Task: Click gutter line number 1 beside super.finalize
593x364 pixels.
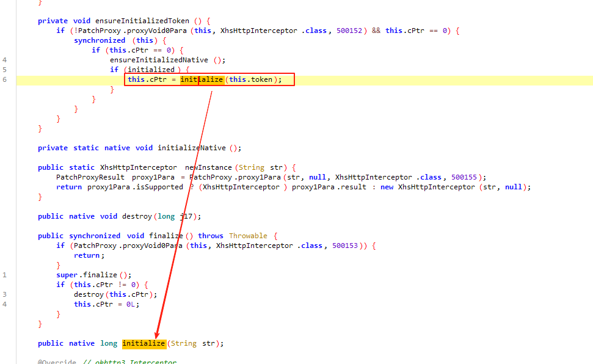Action: [x=4, y=275]
